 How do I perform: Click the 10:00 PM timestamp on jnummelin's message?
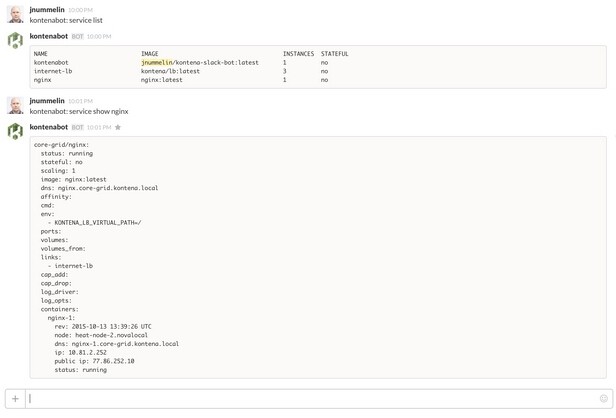click(80, 10)
